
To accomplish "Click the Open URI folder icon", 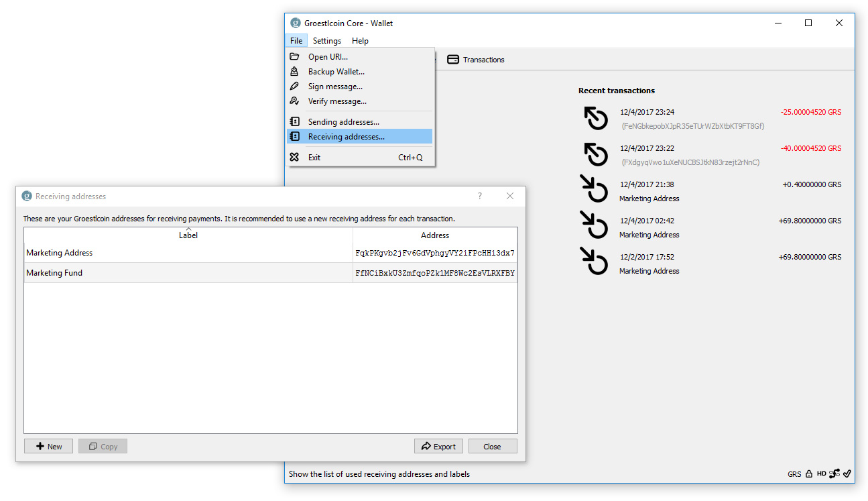I will pyautogui.click(x=294, y=56).
